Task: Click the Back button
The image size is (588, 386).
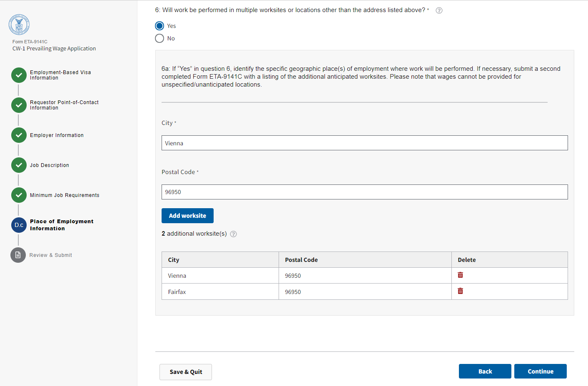Action: [485, 371]
